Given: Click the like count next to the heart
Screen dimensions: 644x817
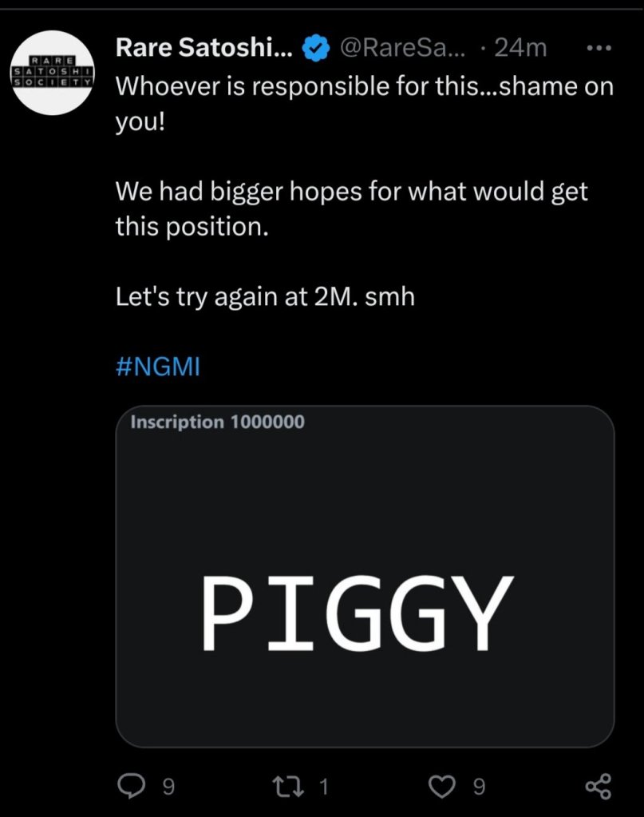Looking at the screenshot, I should point(478,787).
